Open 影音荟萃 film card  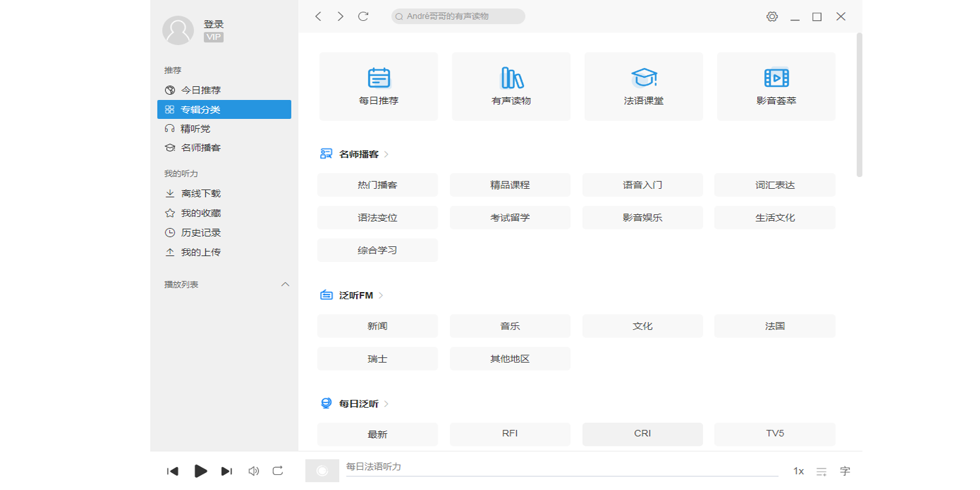(x=776, y=86)
